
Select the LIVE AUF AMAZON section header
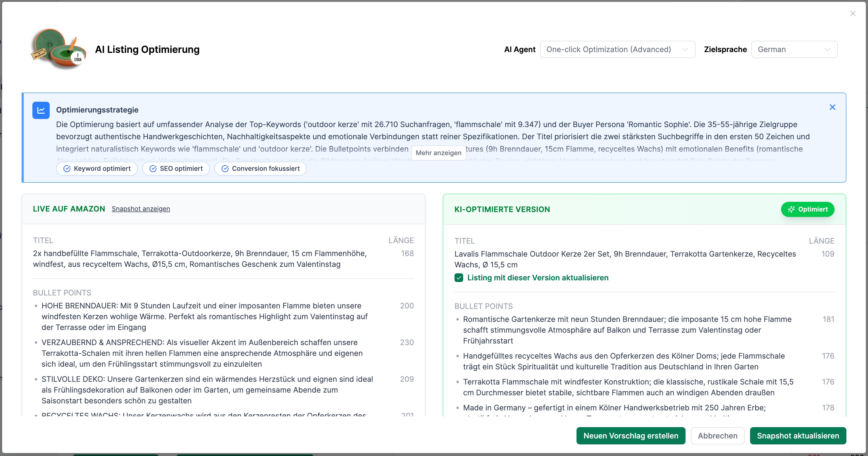(x=69, y=209)
